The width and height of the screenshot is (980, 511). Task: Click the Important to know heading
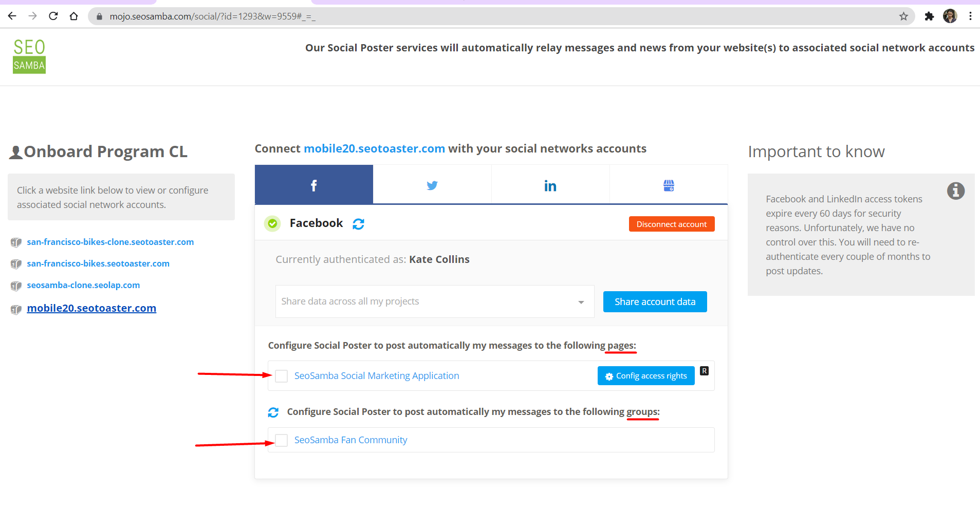pos(816,152)
